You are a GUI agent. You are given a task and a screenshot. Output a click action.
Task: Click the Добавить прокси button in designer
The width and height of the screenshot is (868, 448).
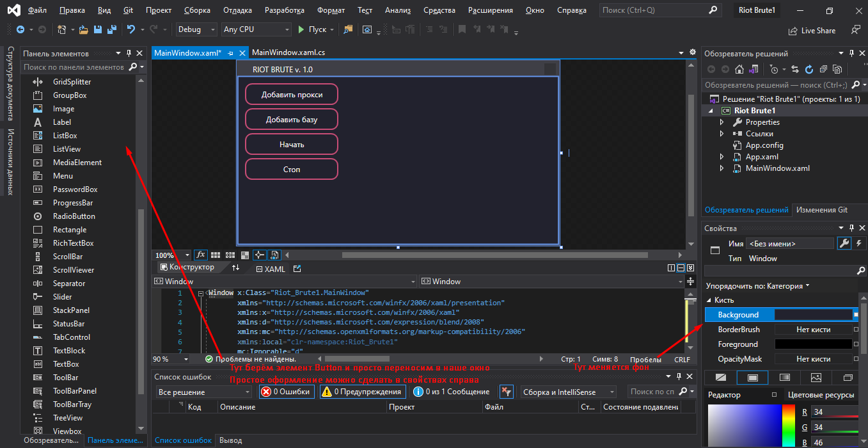coord(292,95)
